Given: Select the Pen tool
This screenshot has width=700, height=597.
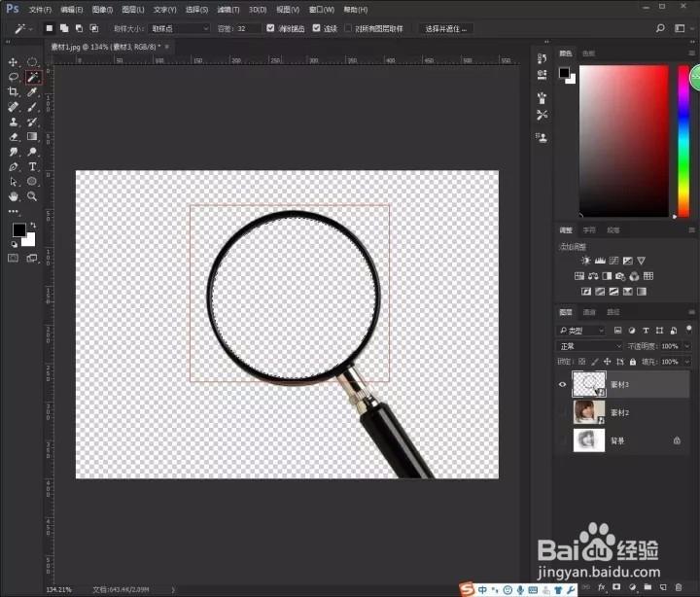Looking at the screenshot, I should coord(14,167).
